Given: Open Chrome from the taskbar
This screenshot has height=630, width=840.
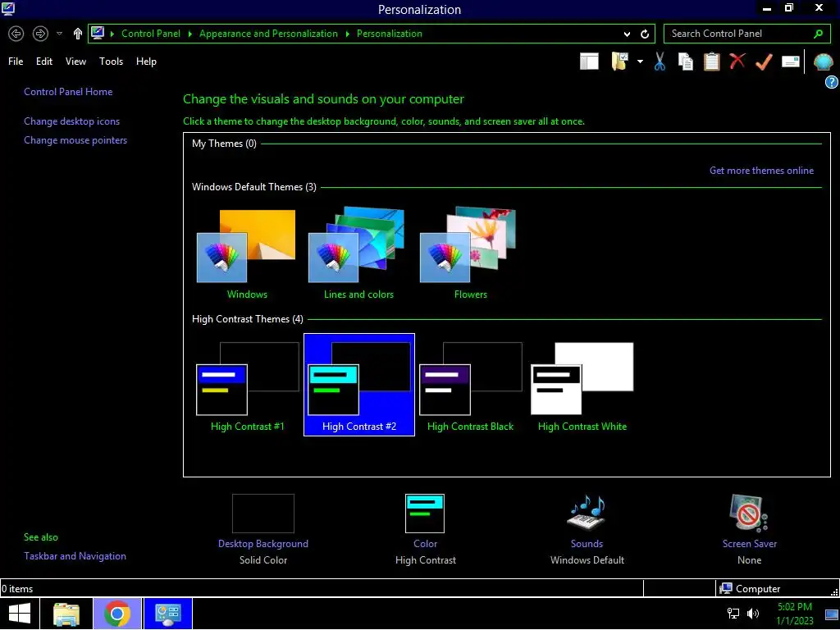Looking at the screenshot, I should tap(117, 614).
